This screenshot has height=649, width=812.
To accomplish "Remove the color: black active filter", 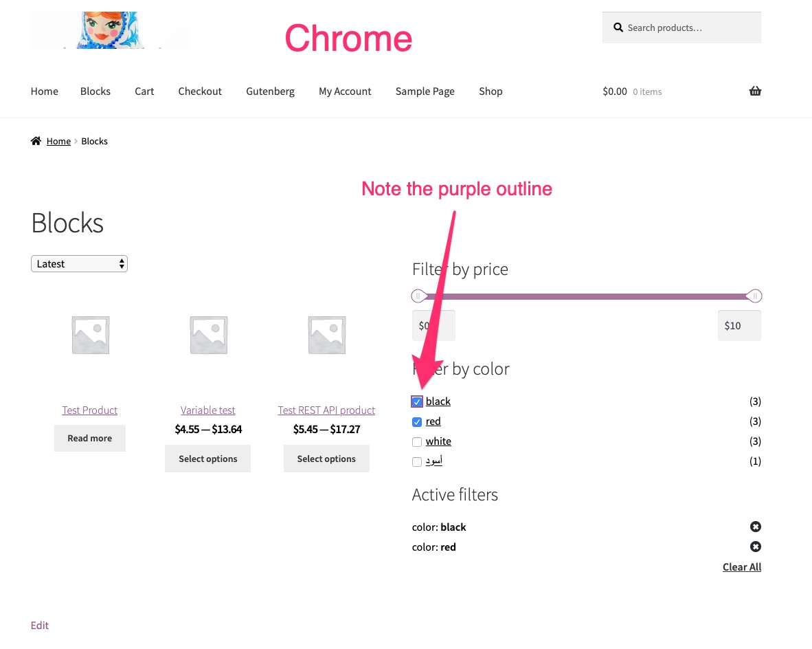I will (756, 527).
